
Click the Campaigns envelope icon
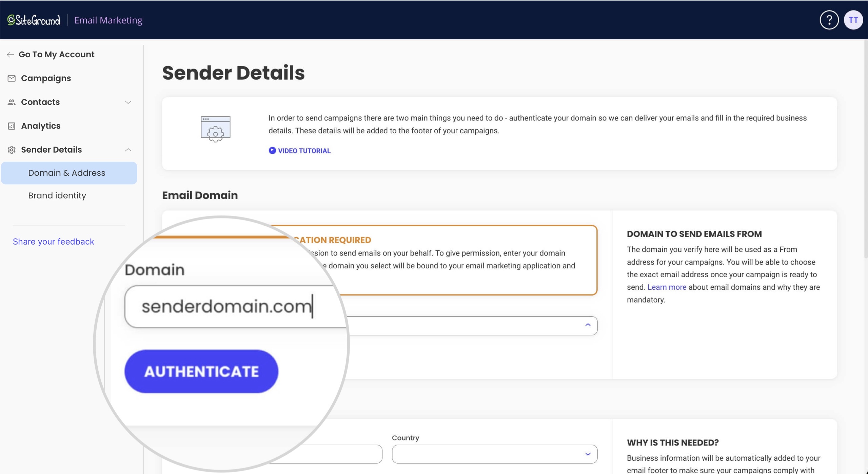tap(11, 78)
